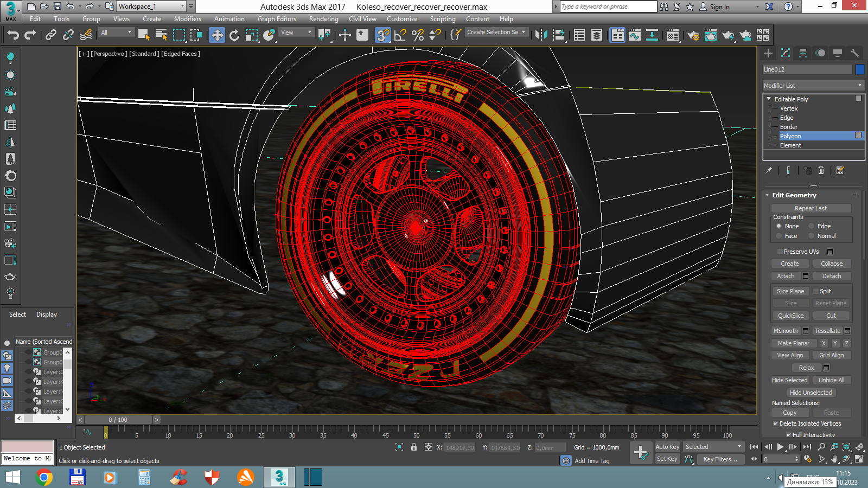Open the Motion command panel tab
Image resolution: width=868 pixels, height=488 pixels.
pyautogui.click(x=820, y=53)
